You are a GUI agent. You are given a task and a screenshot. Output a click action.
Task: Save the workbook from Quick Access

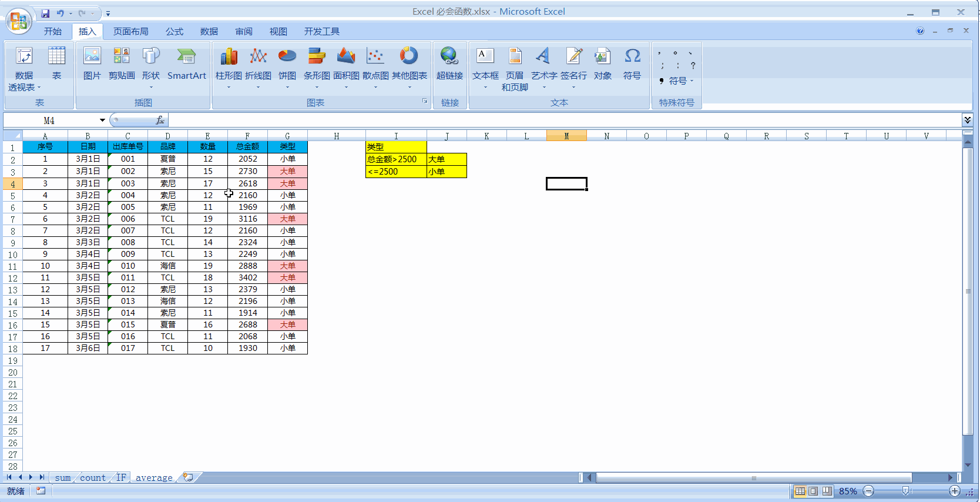pyautogui.click(x=45, y=13)
